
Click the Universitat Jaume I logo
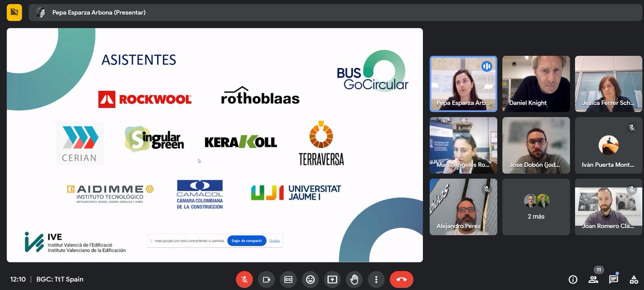click(296, 193)
